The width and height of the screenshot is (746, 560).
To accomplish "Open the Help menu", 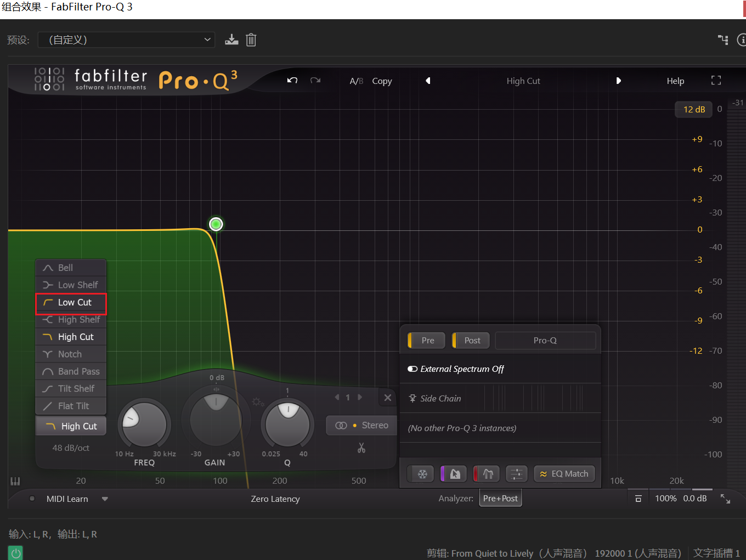I will (x=675, y=81).
